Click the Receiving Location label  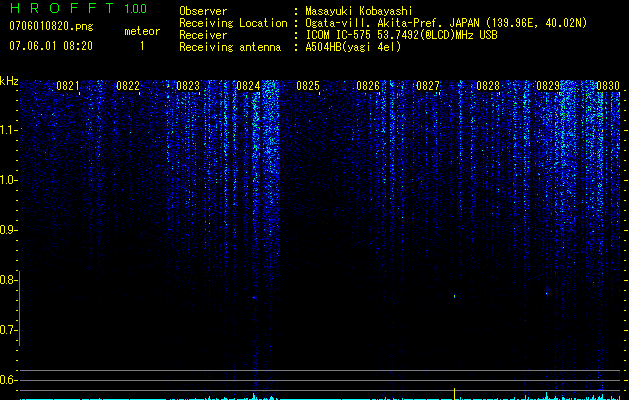pos(233,23)
